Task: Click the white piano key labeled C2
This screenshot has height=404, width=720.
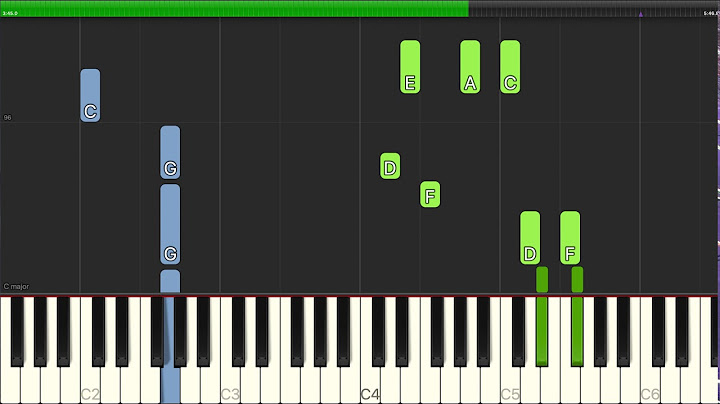Action: point(90,386)
